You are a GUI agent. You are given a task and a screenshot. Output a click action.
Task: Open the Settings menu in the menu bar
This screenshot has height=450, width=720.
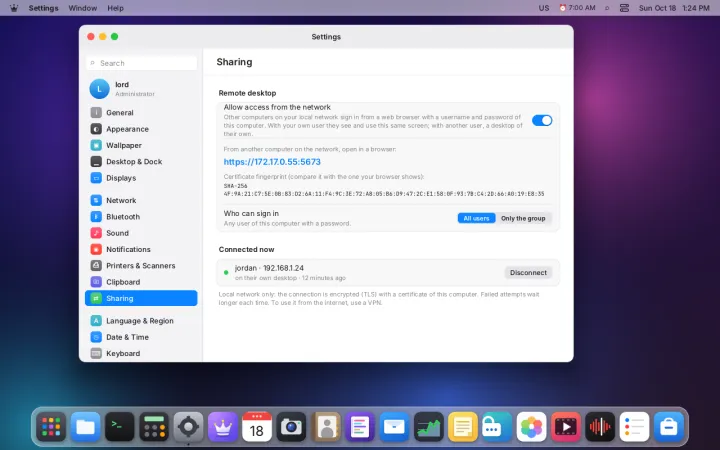pos(43,8)
